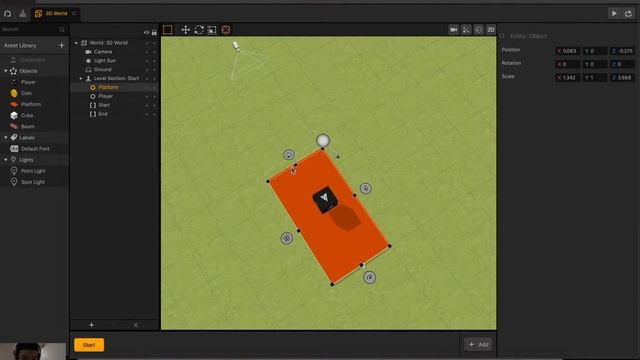Select Platform in the scene tree
This screenshot has width=640, height=360.
tap(108, 87)
